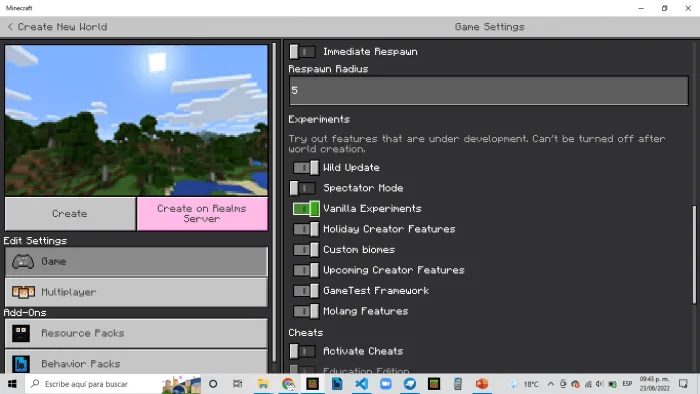Viewport: 700px width, 394px height.
Task: Toggle Immediate Respawn switch
Action: pyautogui.click(x=303, y=52)
